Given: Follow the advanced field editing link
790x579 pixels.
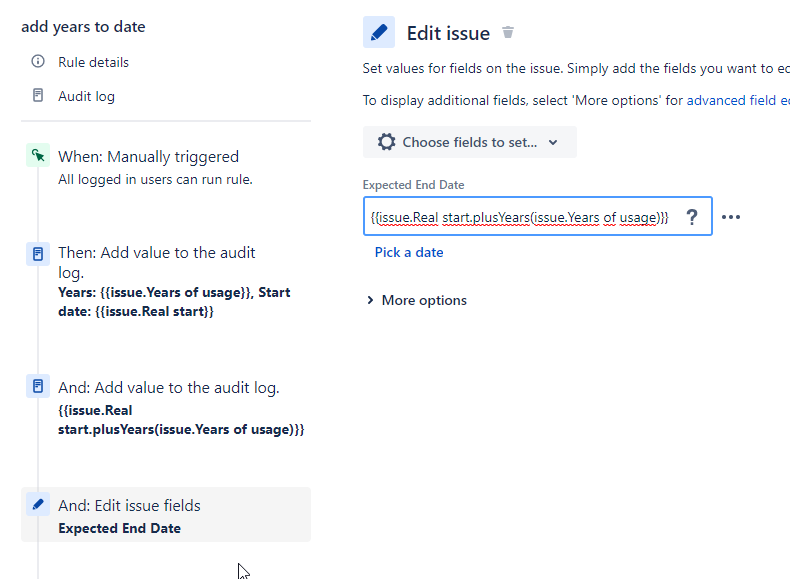Looking at the screenshot, I should [x=738, y=100].
